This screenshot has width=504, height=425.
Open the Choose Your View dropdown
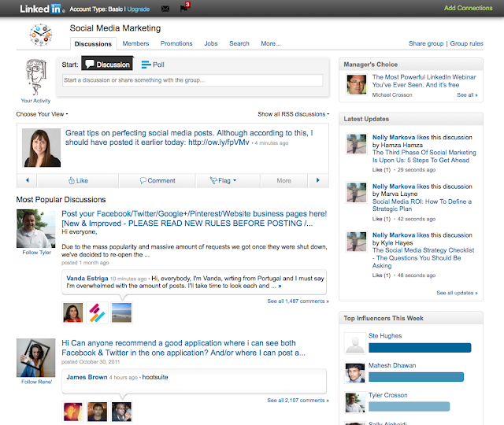pyautogui.click(x=43, y=114)
